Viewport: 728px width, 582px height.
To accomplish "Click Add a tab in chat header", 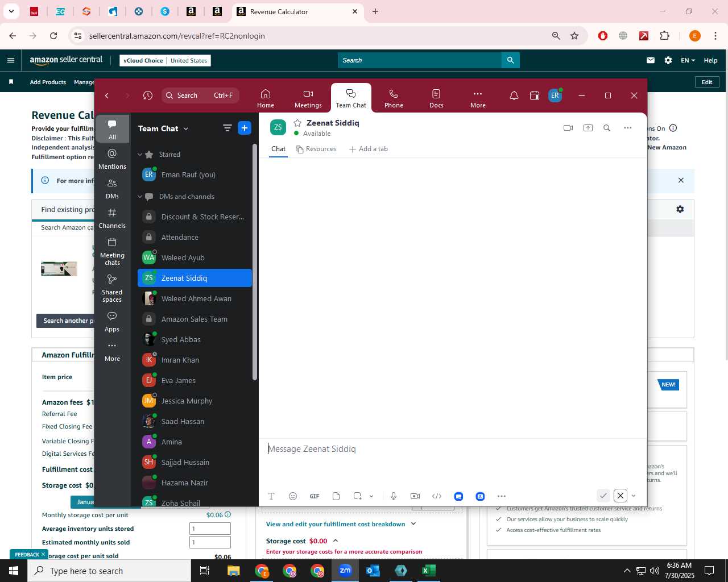I will coord(369,149).
